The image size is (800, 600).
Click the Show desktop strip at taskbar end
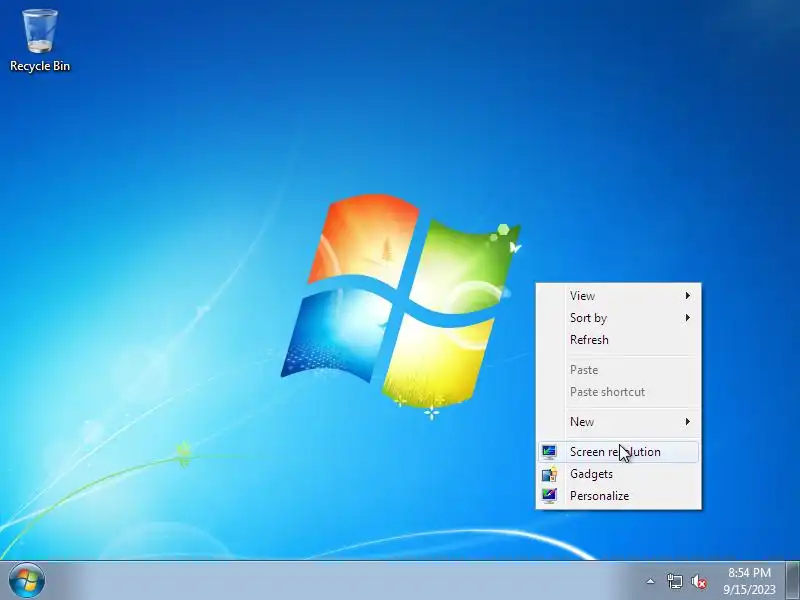click(x=793, y=581)
